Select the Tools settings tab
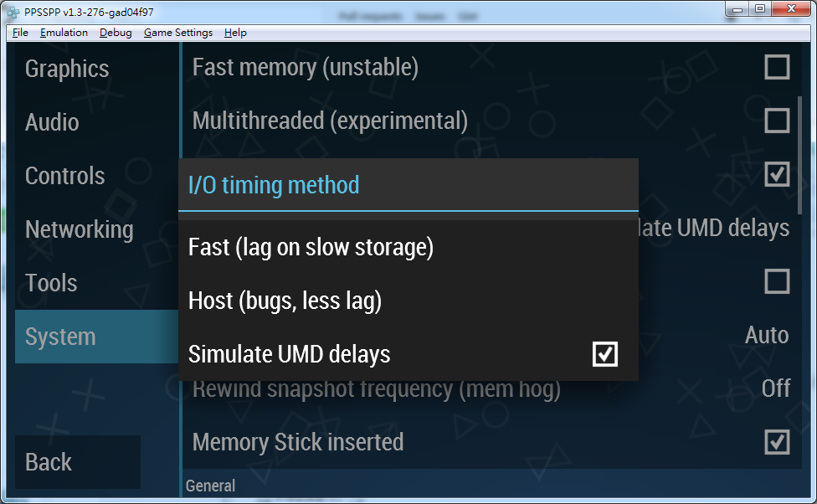Image resolution: width=817 pixels, height=504 pixels. [x=51, y=283]
